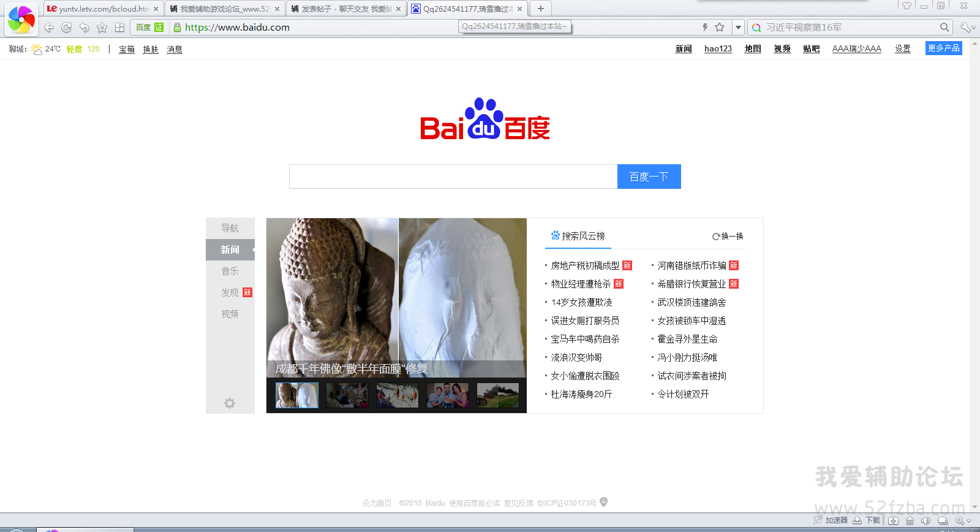Image resolution: width=980 pixels, height=532 pixels.
Task: Open 霍金寻外星生命 hot search
Action: click(x=687, y=339)
